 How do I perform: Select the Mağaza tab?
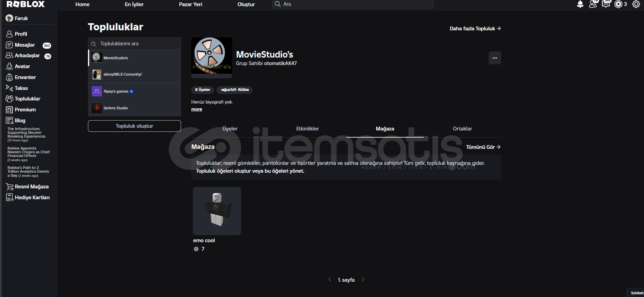[x=385, y=129]
